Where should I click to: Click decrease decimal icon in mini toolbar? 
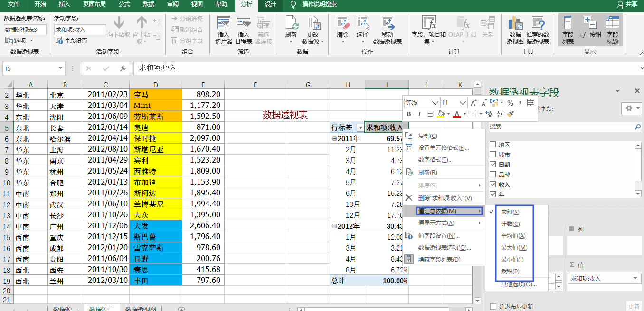[499, 114]
